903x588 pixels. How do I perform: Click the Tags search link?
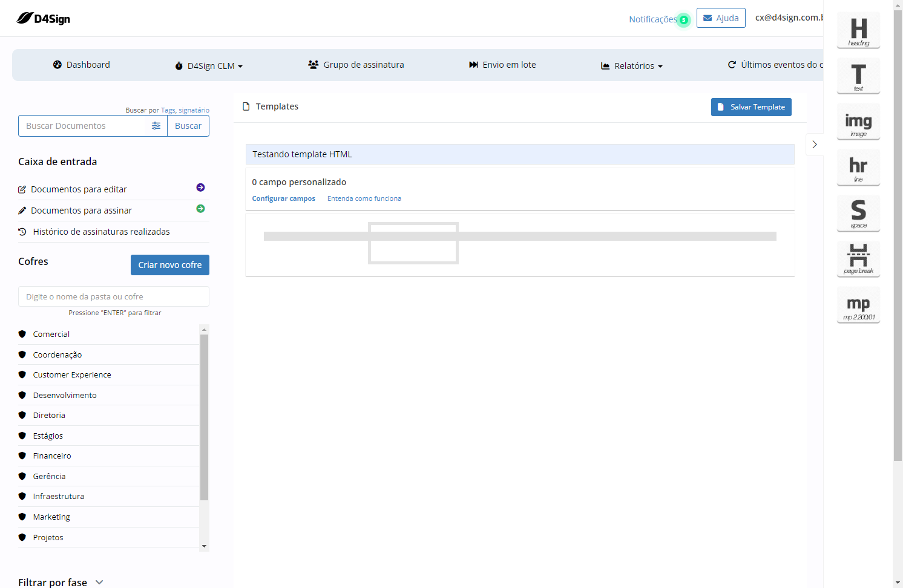168,110
